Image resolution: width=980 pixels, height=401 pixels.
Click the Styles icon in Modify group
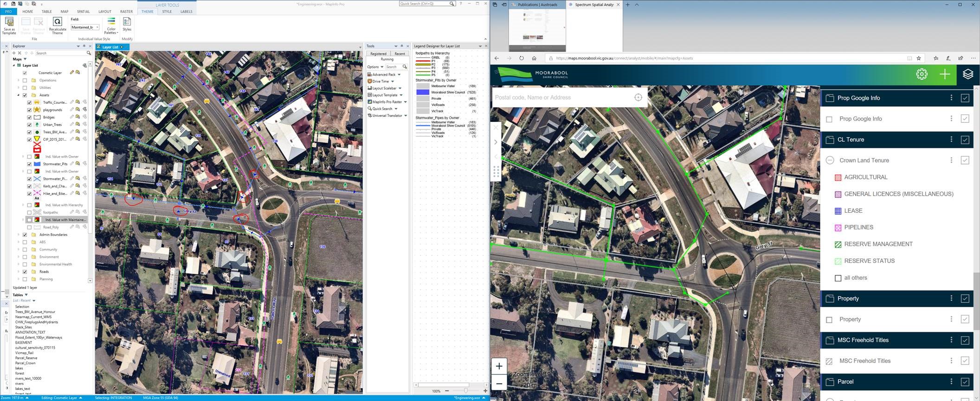point(127,22)
